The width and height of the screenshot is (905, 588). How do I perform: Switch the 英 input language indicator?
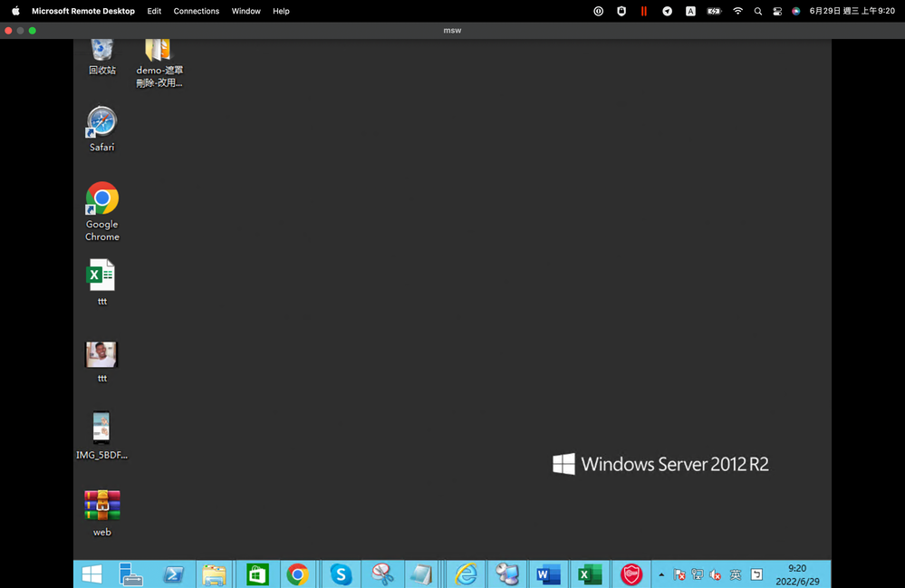(x=736, y=574)
